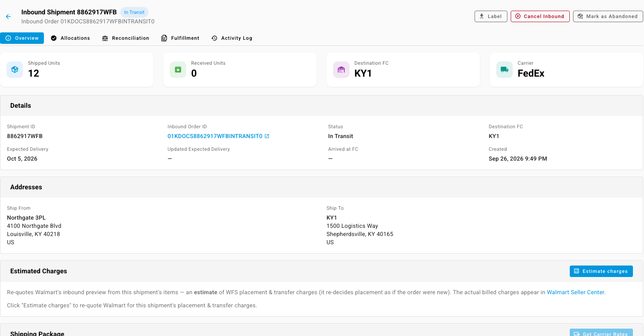Click the In Transit status badge
Image resolution: width=644 pixels, height=336 pixels.
134,12
